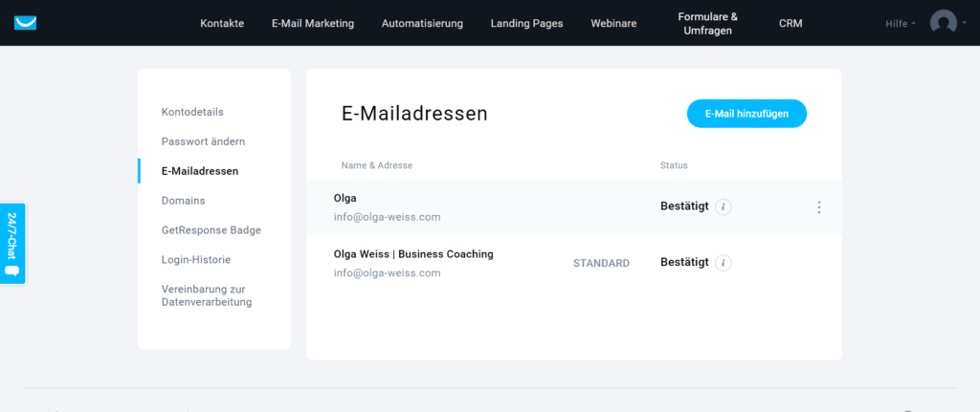The width and height of the screenshot is (980, 412).
Task: Click info icon beside Olga's Bestätigt status
Action: (x=724, y=206)
